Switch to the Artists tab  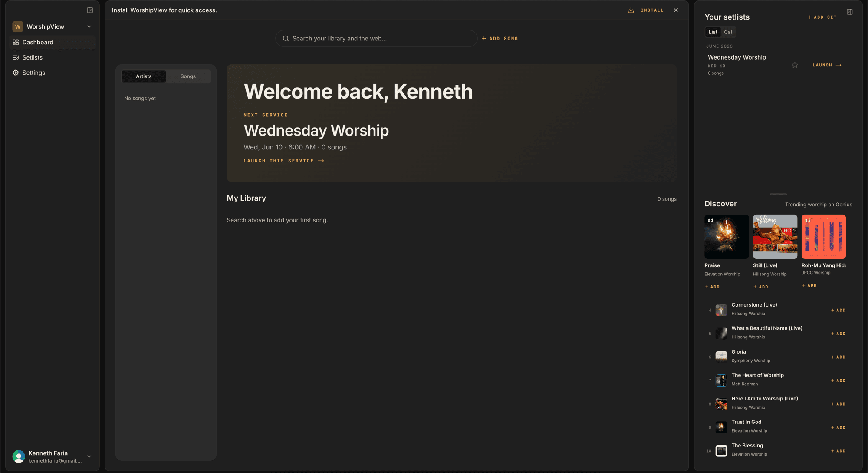point(144,76)
